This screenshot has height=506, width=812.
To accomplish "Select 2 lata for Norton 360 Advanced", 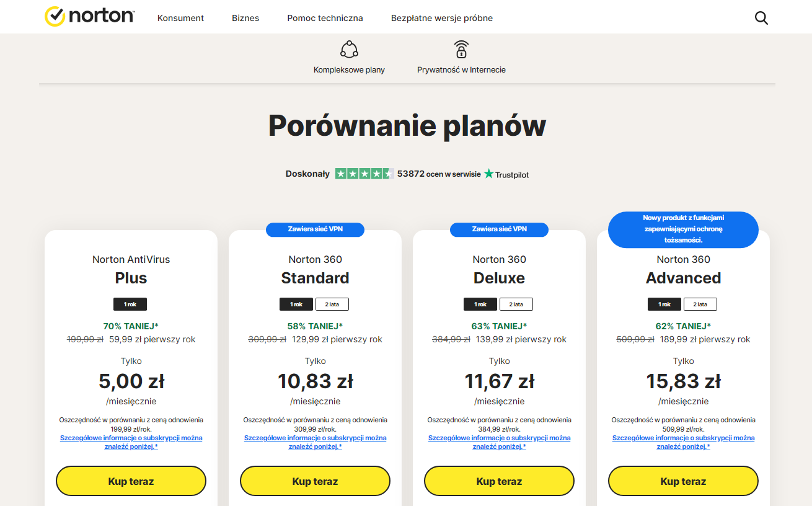I will click(700, 304).
